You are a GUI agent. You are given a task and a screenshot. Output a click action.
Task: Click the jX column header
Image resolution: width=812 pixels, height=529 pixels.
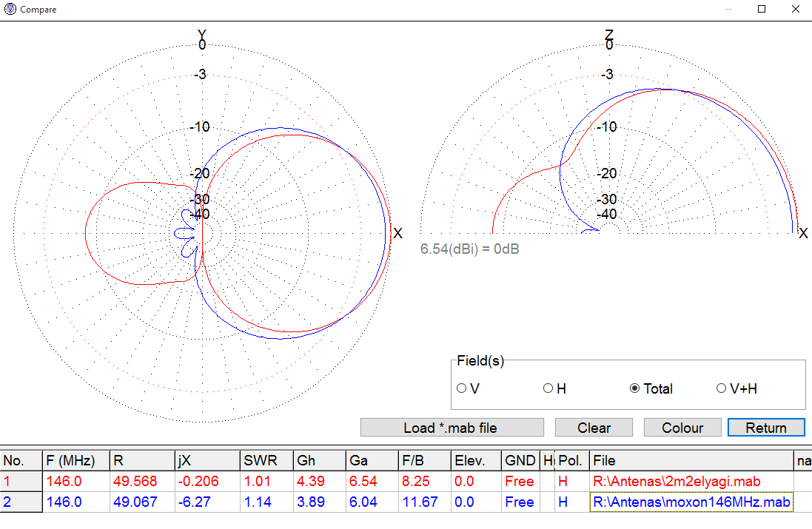(x=208, y=460)
